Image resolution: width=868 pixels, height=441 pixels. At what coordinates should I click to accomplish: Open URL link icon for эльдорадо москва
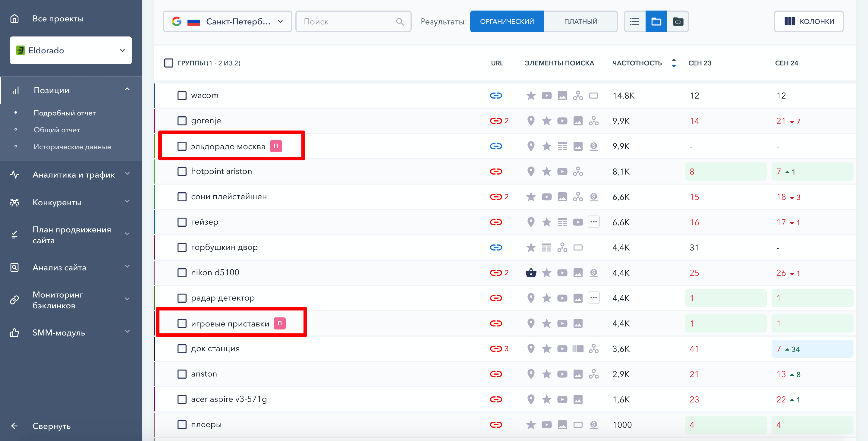point(496,146)
